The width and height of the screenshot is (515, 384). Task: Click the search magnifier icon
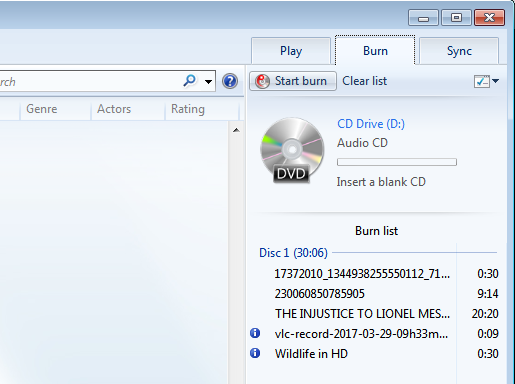189,81
